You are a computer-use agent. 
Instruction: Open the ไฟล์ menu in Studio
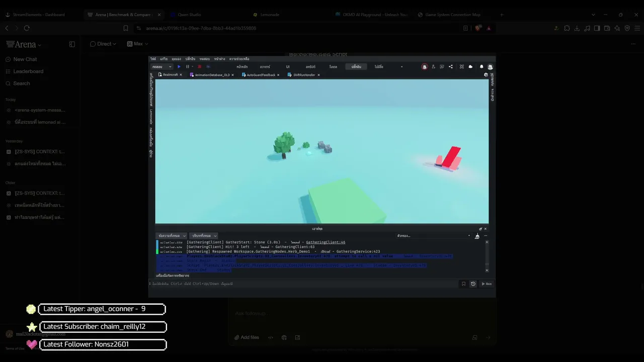coord(153,59)
